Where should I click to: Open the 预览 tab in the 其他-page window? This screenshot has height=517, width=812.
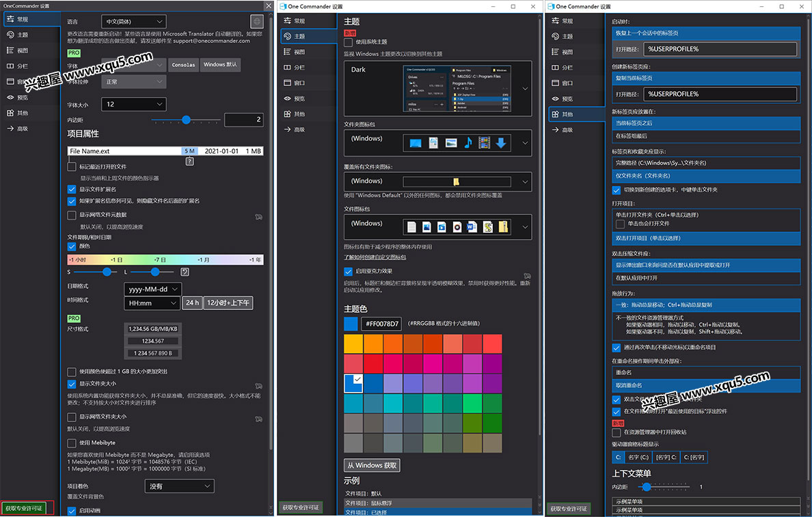click(576, 98)
